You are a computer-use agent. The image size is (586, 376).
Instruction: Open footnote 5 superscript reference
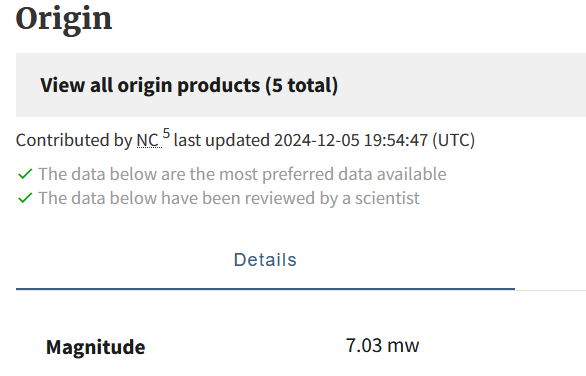click(x=166, y=134)
